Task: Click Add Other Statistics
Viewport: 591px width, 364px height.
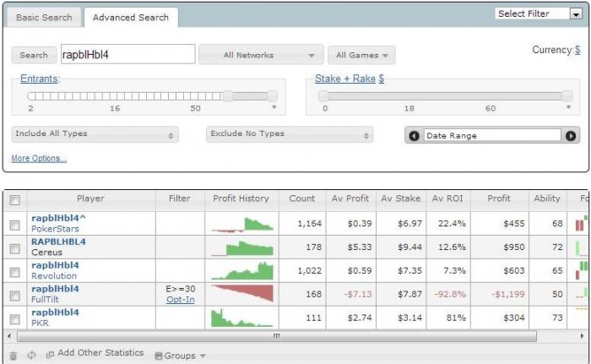Action: coord(95,353)
